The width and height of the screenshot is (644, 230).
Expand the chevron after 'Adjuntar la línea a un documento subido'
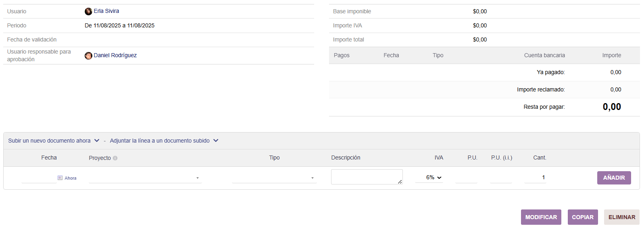216,141
